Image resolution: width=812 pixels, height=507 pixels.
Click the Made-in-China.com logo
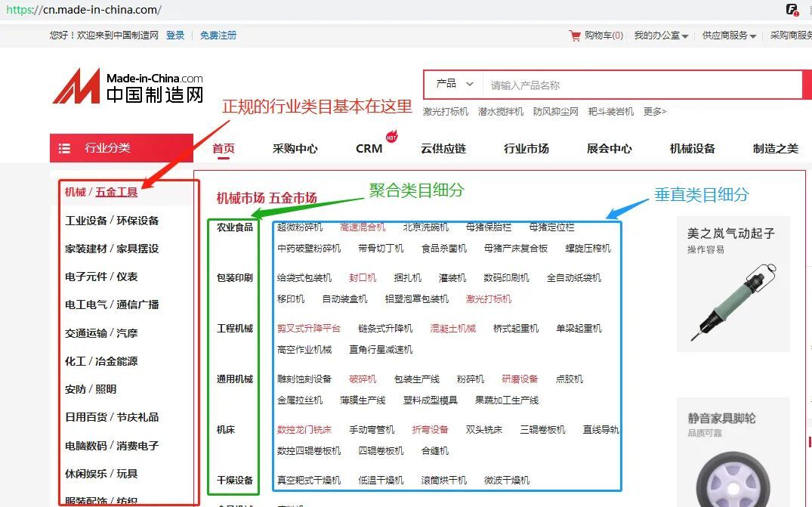pyautogui.click(x=127, y=85)
